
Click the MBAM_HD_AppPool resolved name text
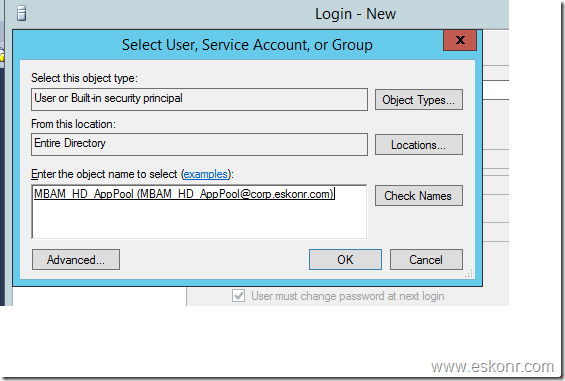(184, 194)
